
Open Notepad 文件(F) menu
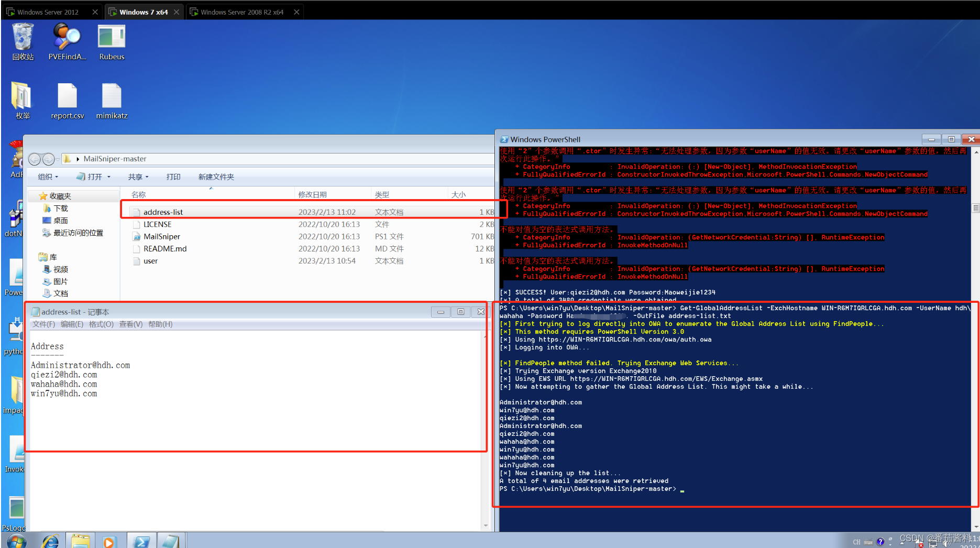point(43,324)
